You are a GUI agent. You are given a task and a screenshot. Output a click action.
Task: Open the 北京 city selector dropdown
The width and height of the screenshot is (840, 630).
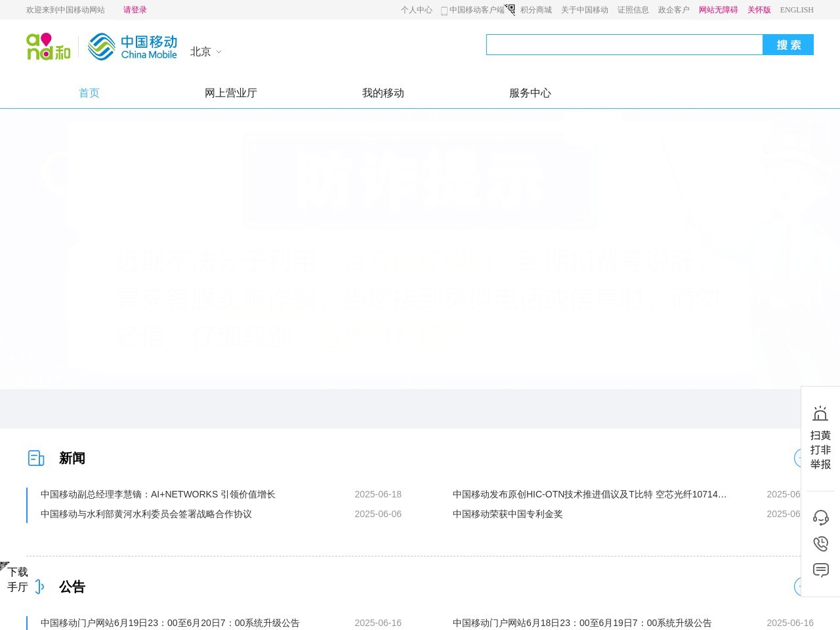point(206,52)
